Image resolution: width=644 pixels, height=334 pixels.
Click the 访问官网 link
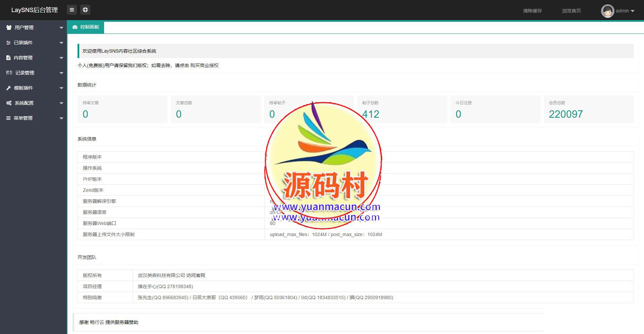[x=196, y=275]
